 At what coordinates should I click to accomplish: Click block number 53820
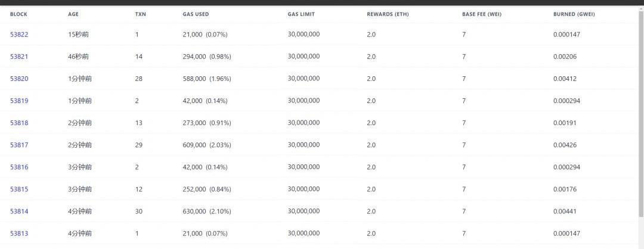tap(19, 79)
